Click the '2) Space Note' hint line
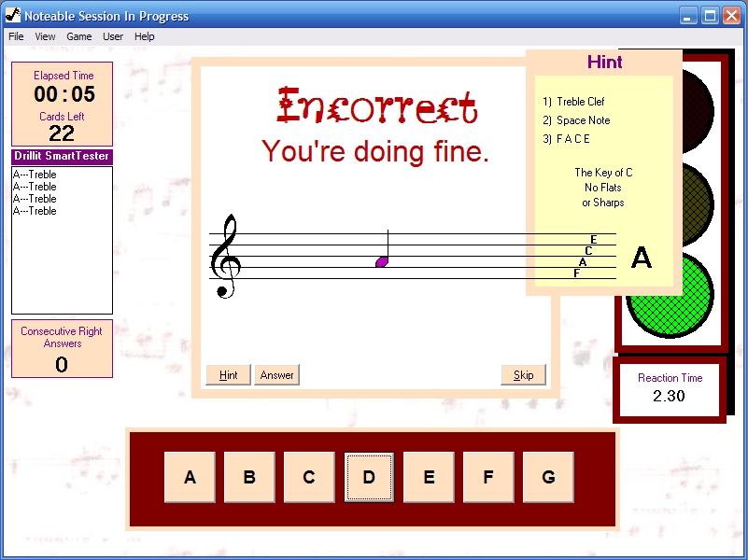748x560 pixels. [576, 120]
